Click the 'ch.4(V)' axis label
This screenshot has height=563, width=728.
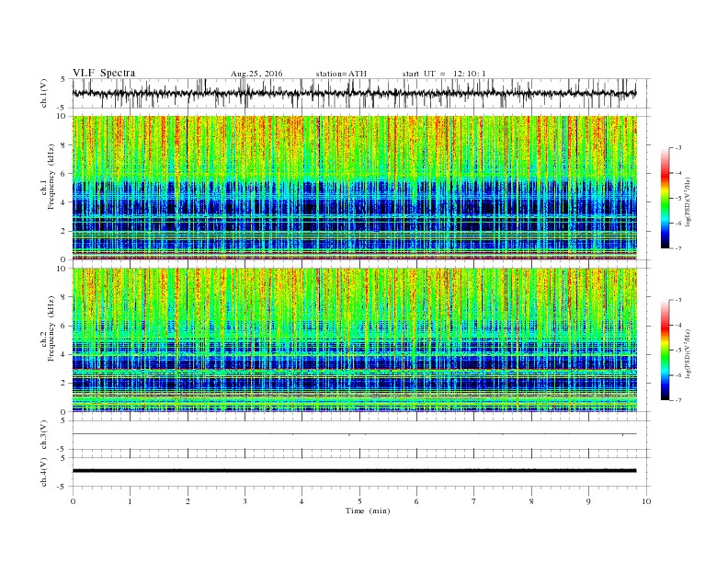(43, 472)
